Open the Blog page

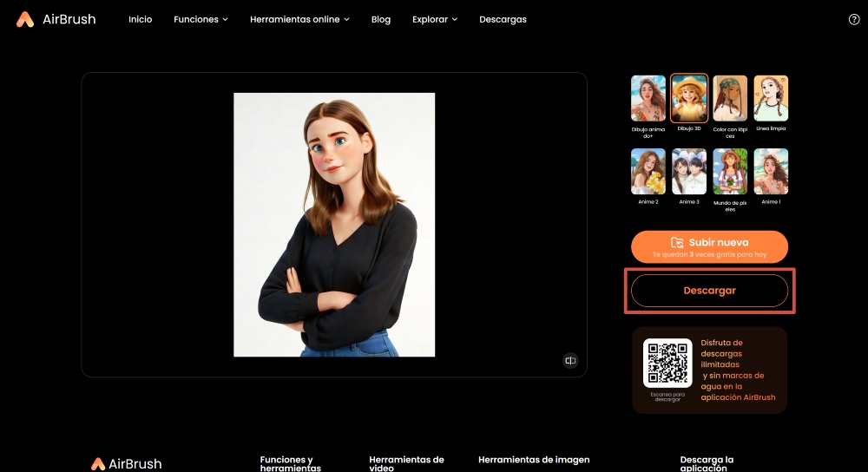coord(381,19)
